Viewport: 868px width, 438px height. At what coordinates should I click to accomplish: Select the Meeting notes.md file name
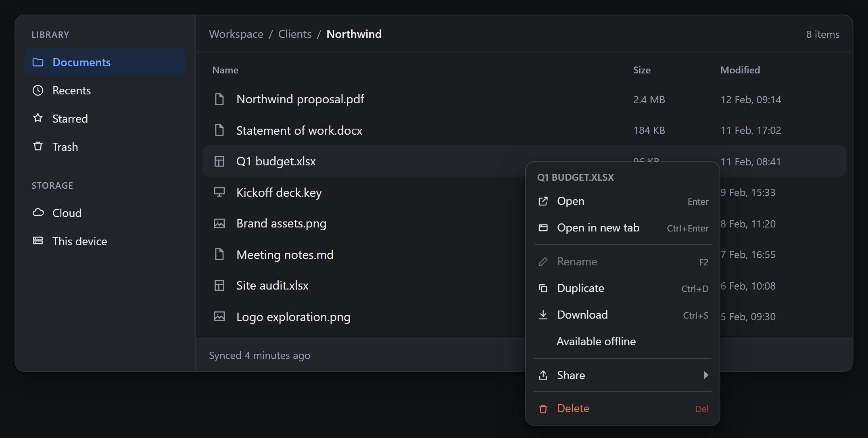tap(285, 254)
